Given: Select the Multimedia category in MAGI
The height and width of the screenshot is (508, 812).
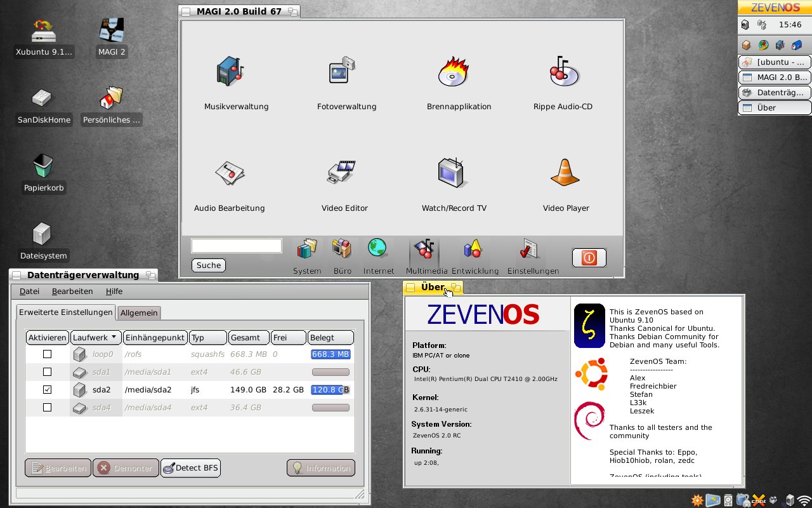Looking at the screenshot, I should (x=426, y=256).
